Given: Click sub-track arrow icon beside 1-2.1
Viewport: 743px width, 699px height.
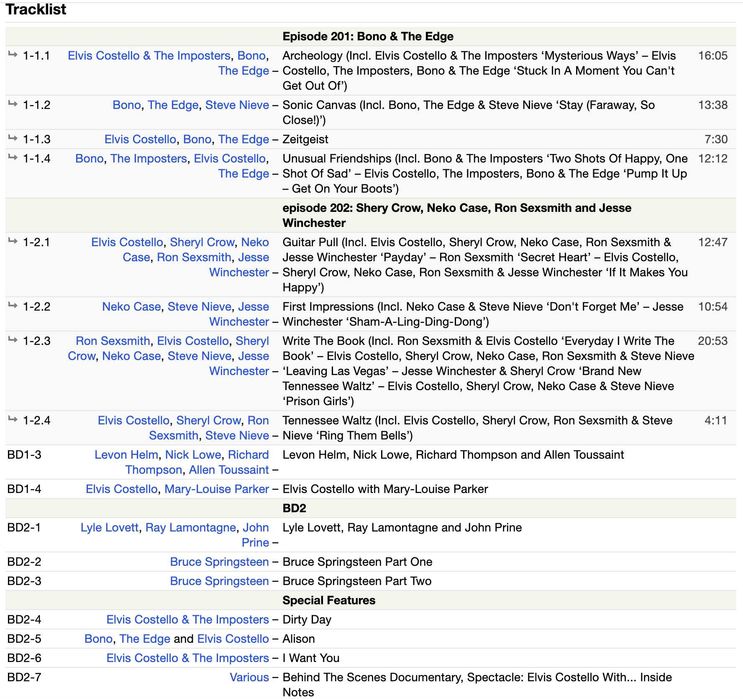Looking at the screenshot, I should 12,241.
